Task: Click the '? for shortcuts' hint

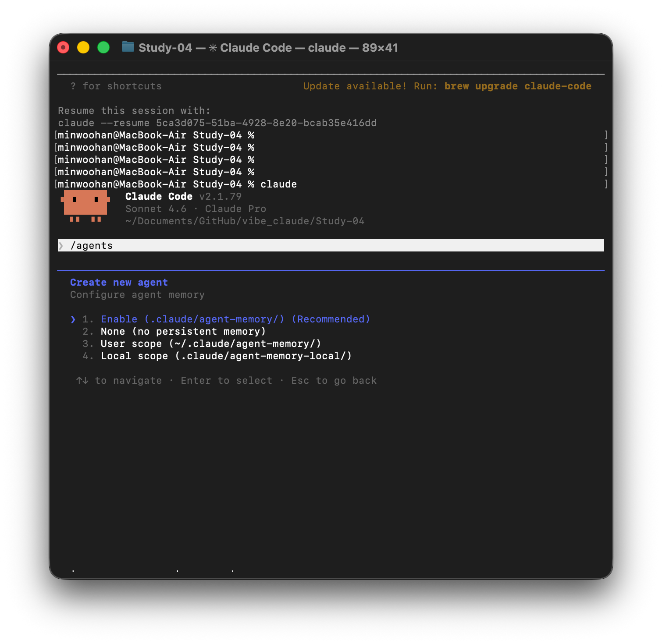Action: click(116, 86)
